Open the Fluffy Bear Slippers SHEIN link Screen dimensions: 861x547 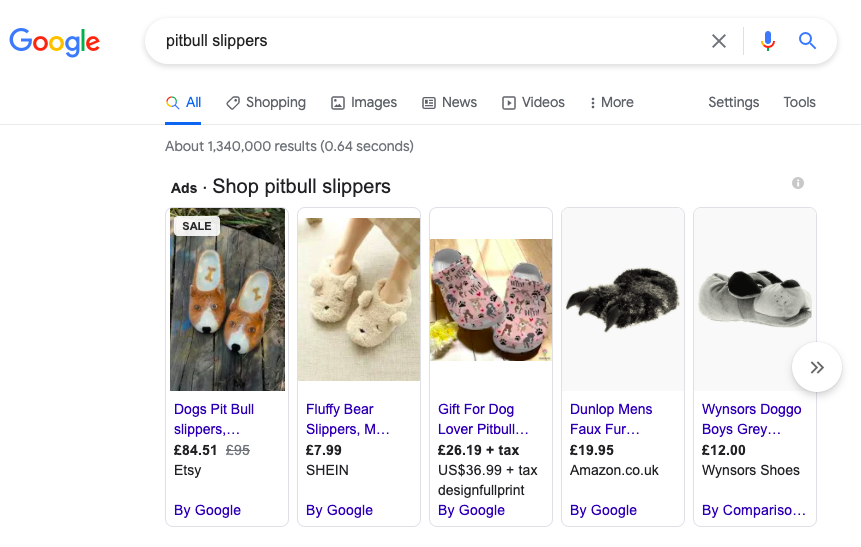(x=348, y=419)
